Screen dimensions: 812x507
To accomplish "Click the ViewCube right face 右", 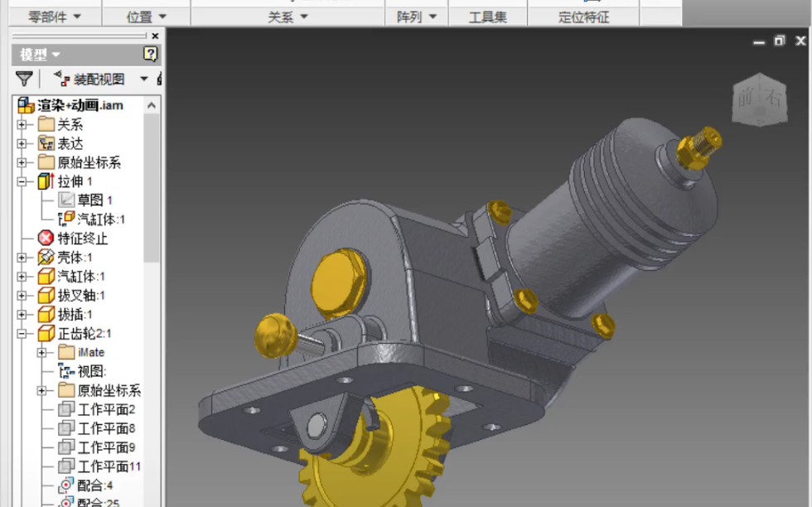I will (773, 98).
